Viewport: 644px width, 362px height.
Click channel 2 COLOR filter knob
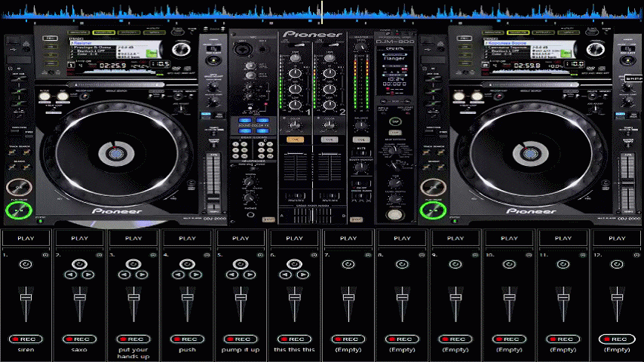click(x=330, y=125)
